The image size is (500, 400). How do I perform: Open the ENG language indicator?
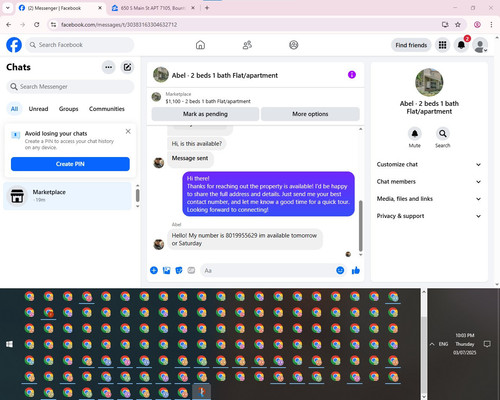click(443, 344)
